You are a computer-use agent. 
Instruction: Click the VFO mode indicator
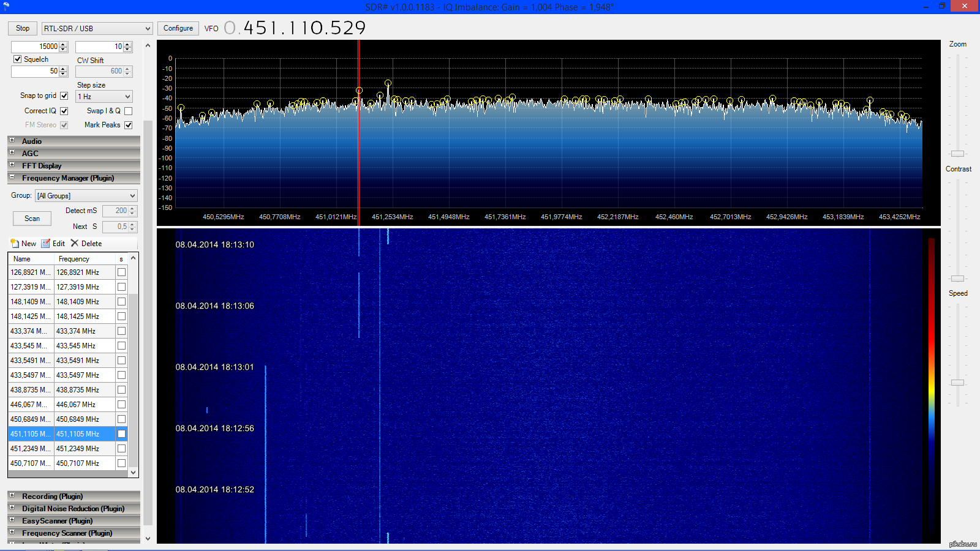coord(211,28)
